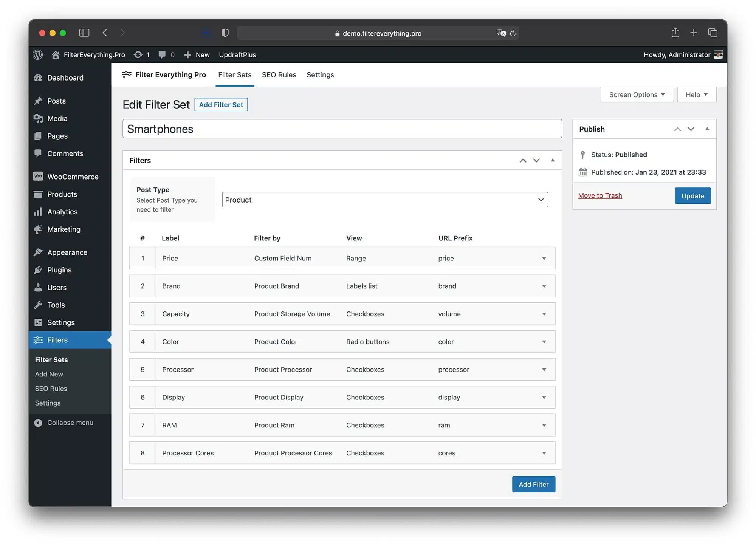Move the Filters panel down
The image size is (756, 545).
tap(536, 160)
